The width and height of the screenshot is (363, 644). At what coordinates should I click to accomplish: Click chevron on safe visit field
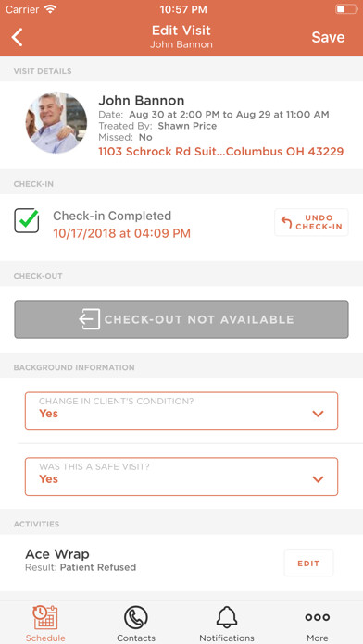(318, 479)
